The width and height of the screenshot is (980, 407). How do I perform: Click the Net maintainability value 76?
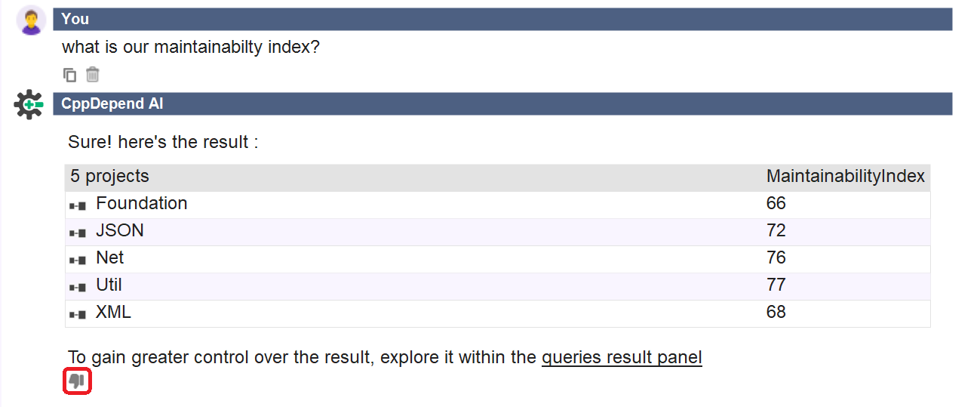point(776,257)
